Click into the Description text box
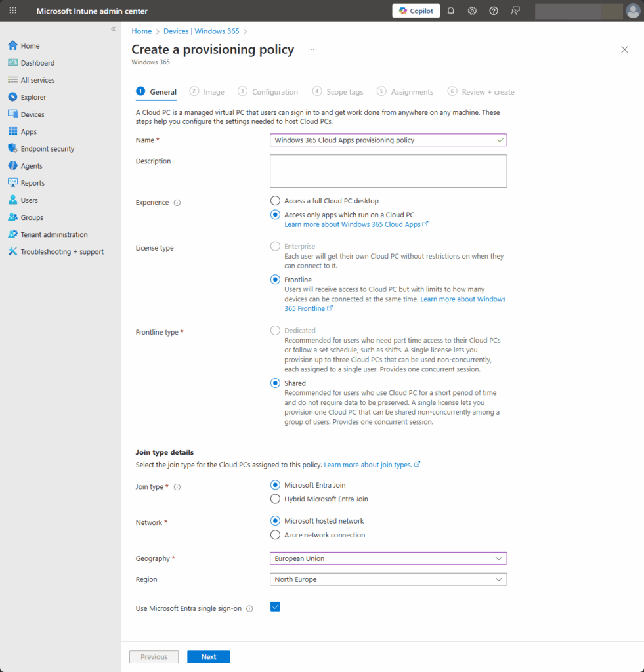Screen dimensions: 644x672 click(x=388, y=171)
